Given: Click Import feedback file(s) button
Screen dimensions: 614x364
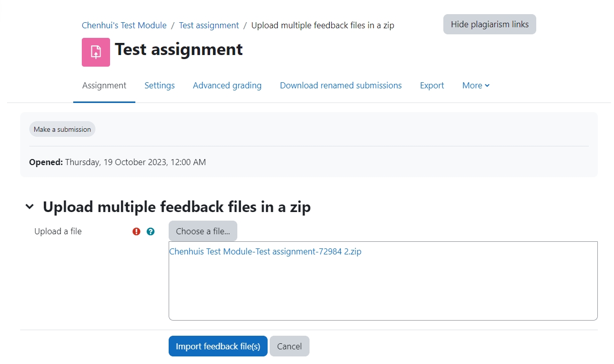Looking at the screenshot, I should (218, 346).
